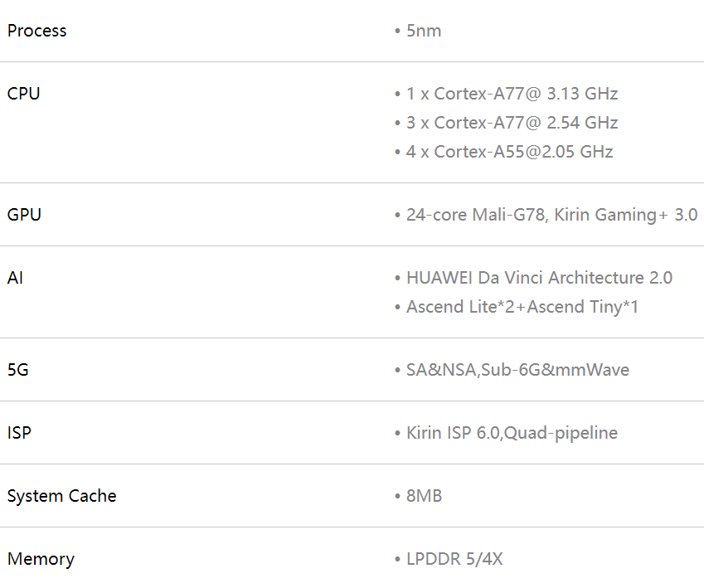Click the GPU row label
This screenshot has width=704, height=588.
[24, 215]
